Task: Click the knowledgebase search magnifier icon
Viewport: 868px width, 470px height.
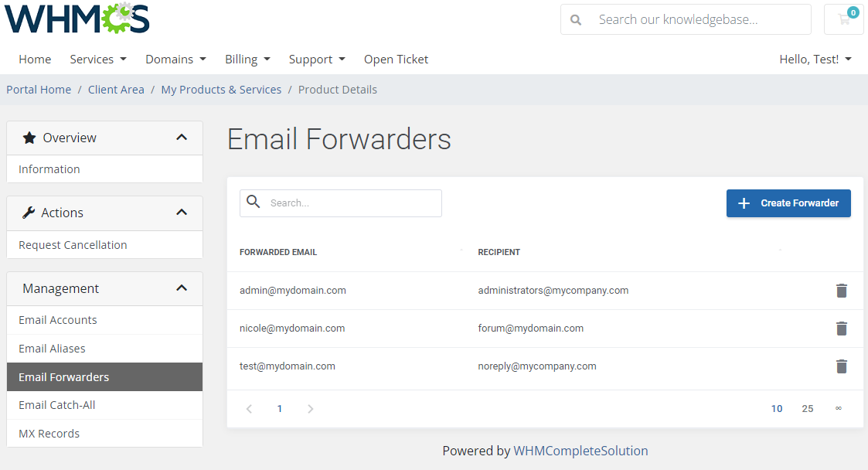Action: (576, 20)
